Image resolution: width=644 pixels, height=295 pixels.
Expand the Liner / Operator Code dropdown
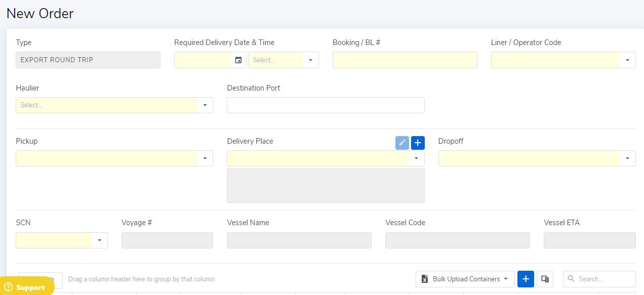pos(627,60)
